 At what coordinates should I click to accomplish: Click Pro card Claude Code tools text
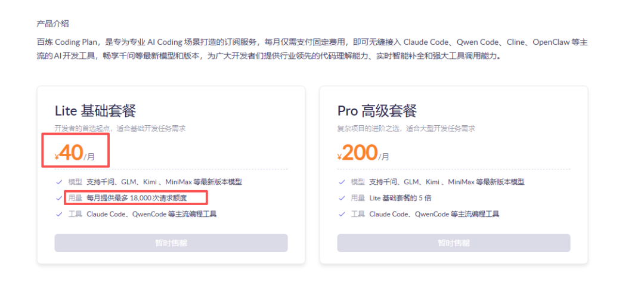tap(434, 214)
